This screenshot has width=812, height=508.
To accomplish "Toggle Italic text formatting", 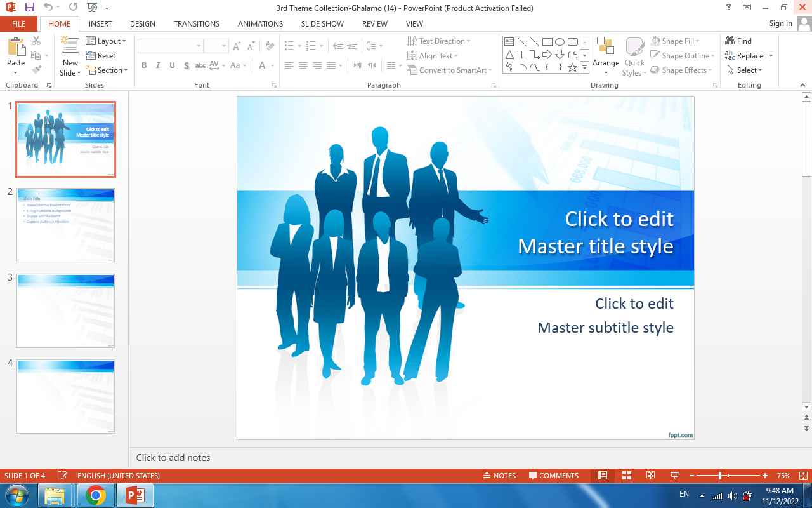I will pyautogui.click(x=158, y=65).
